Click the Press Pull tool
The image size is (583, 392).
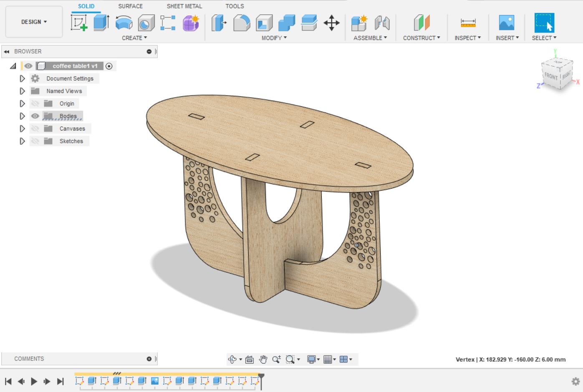(218, 23)
